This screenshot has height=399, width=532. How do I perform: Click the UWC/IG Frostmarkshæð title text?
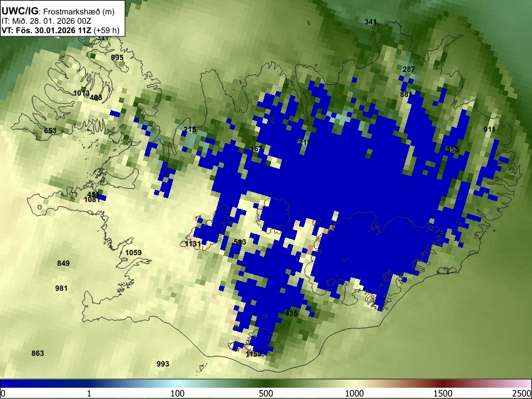tap(58, 11)
